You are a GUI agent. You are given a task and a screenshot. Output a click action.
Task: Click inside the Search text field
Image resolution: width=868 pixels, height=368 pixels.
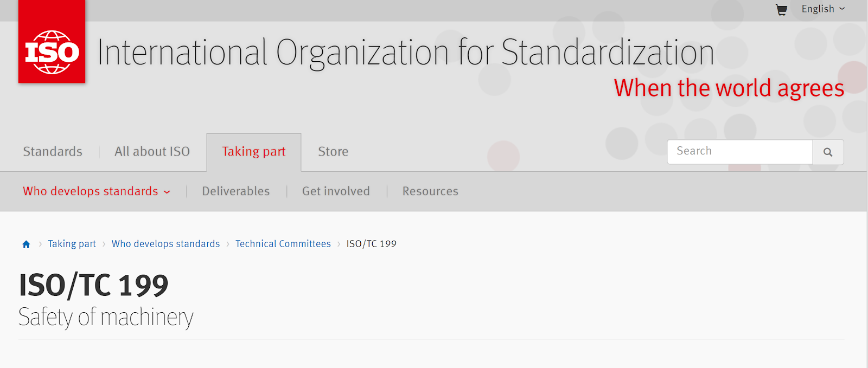pos(739,152)
